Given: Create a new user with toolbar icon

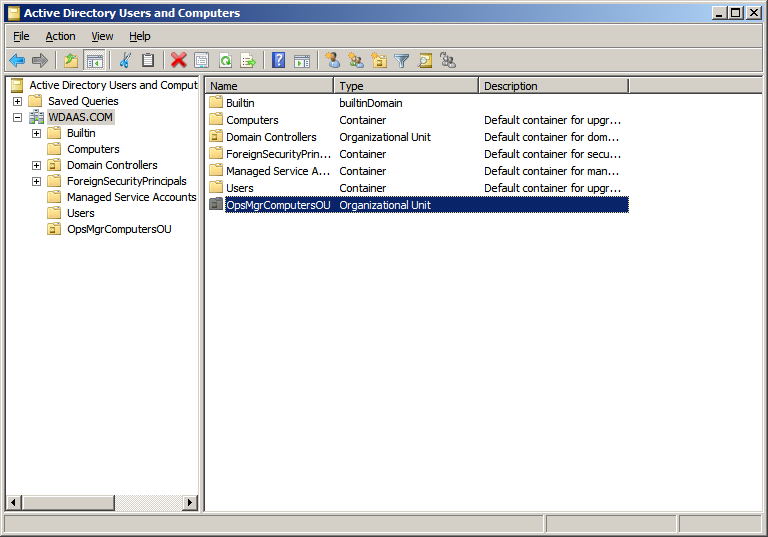Looking at the screenshot, I should click(333, 61).
